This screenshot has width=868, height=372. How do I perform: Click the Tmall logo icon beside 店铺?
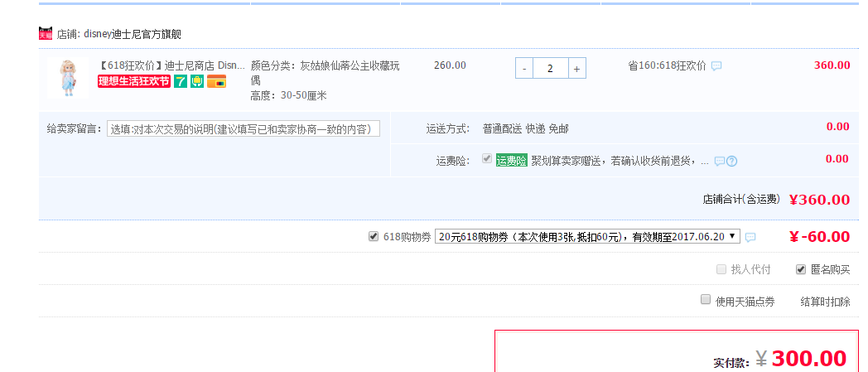[46, 33]
